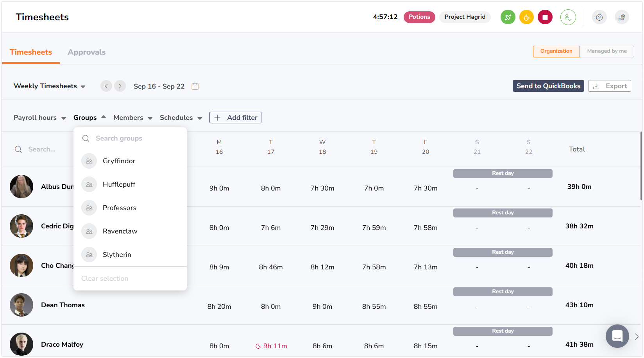Click Clear selection in groups dropdown
644x358 pixels.
point(105,278)
